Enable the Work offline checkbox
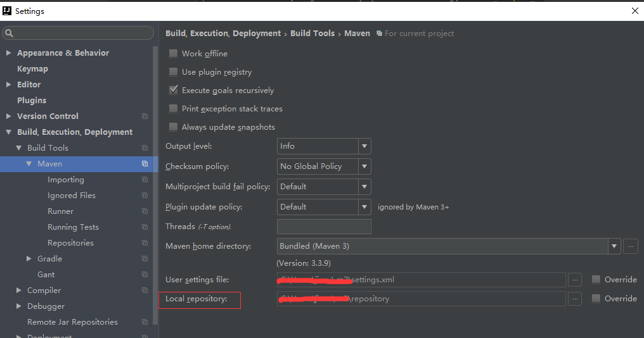 174,54
